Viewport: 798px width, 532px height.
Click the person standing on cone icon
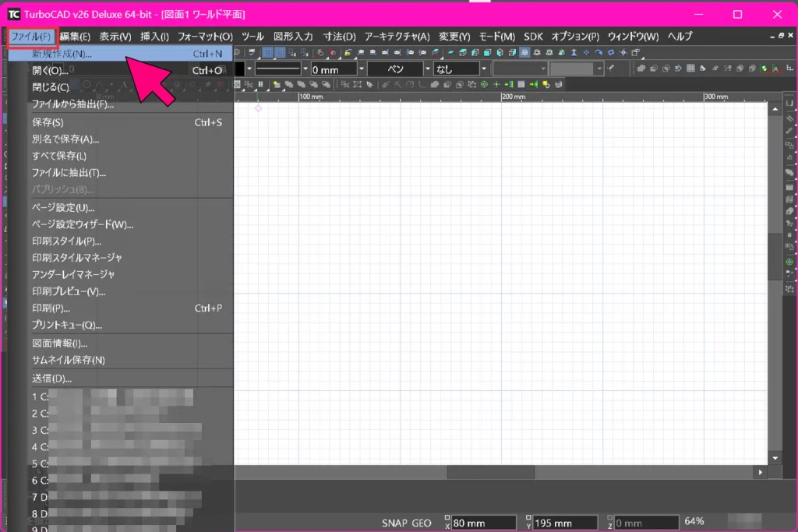[x=574, y=52]
